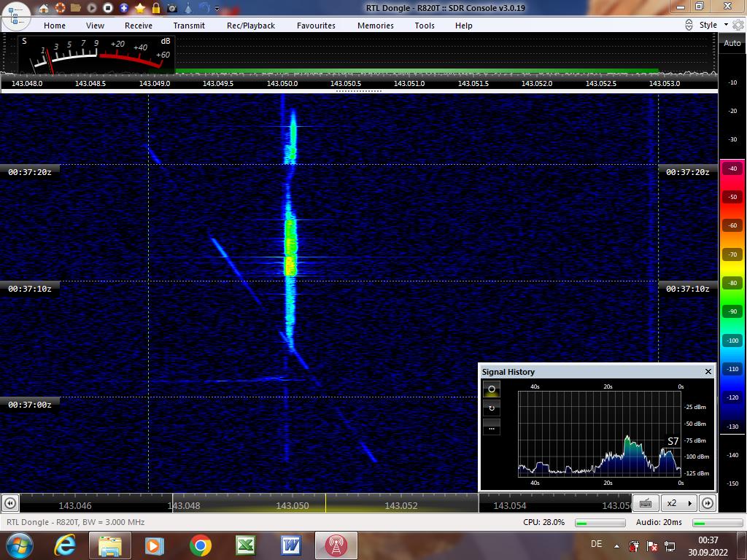Click the lifebuoy help icon
The height and width of the screenshot is (560, 747).
(60, 7)
